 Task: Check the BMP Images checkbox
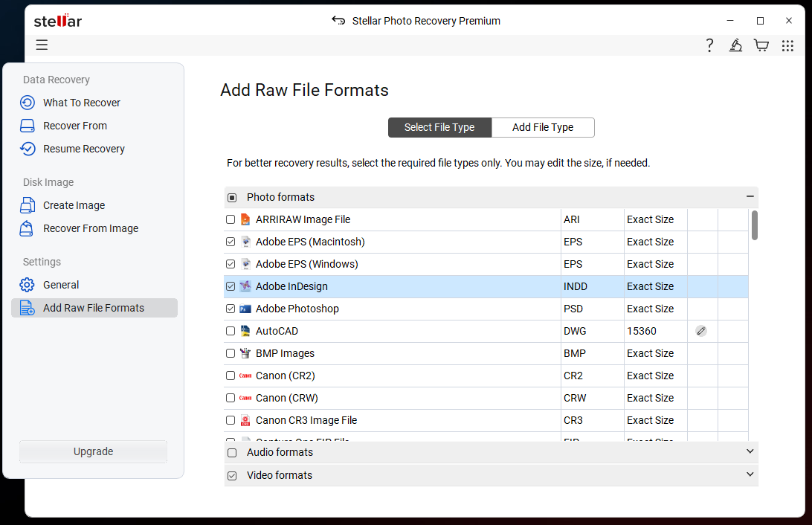tap(231, 353)
